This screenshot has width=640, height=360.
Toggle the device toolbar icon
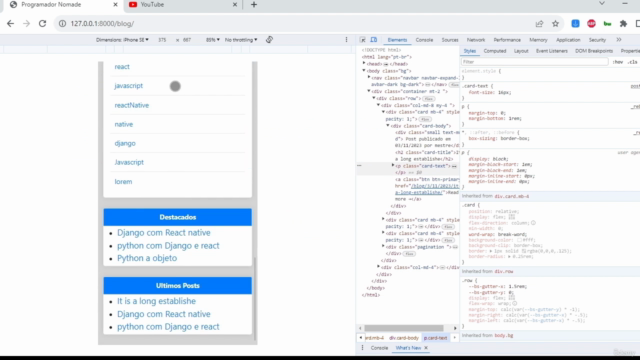pos(373,40)
